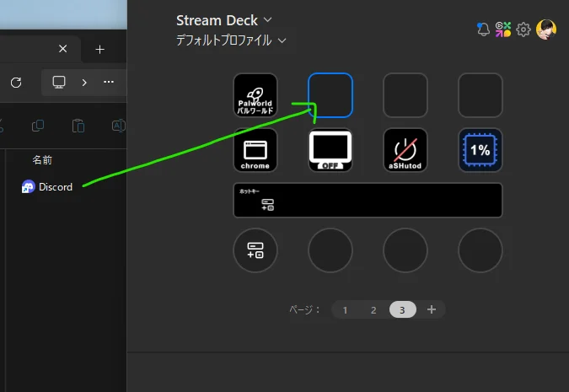
Task: Select the fourth empty dial
Action: (480, 250)
